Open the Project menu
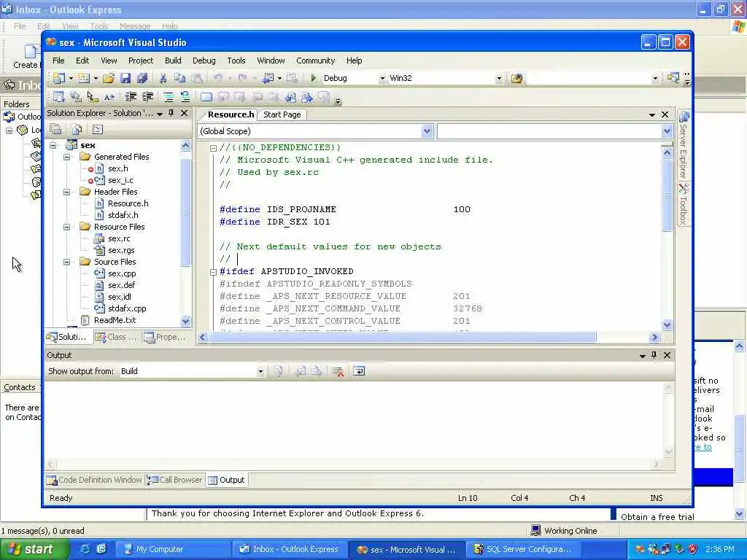This screenshot has height=560, width=747. pyautogui.click(x=141, y=61)
